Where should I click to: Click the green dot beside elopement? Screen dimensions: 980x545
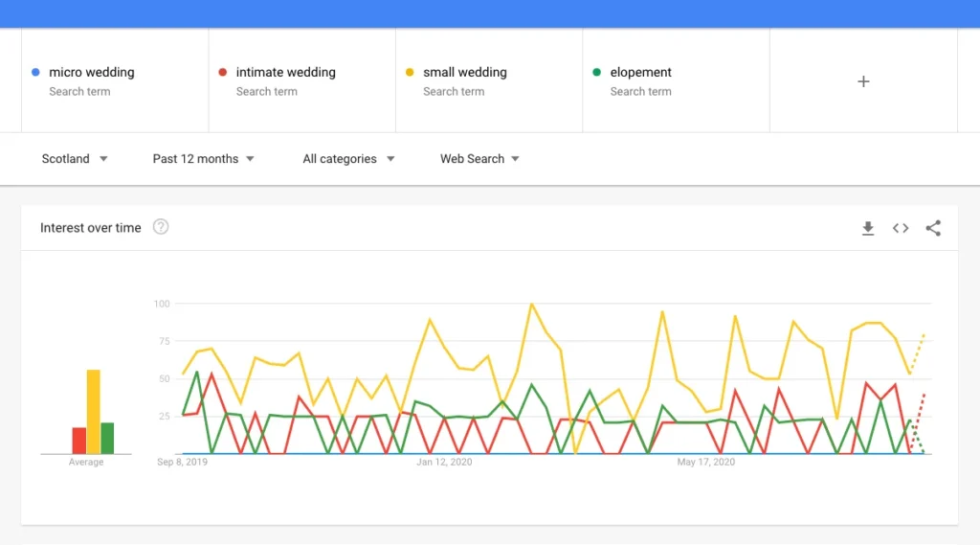597,72
